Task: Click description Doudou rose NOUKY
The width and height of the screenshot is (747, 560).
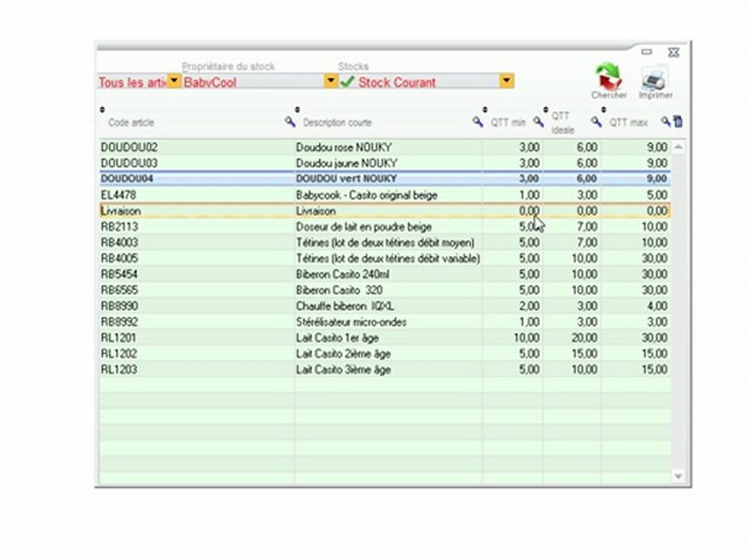Action: pos(344,147)
